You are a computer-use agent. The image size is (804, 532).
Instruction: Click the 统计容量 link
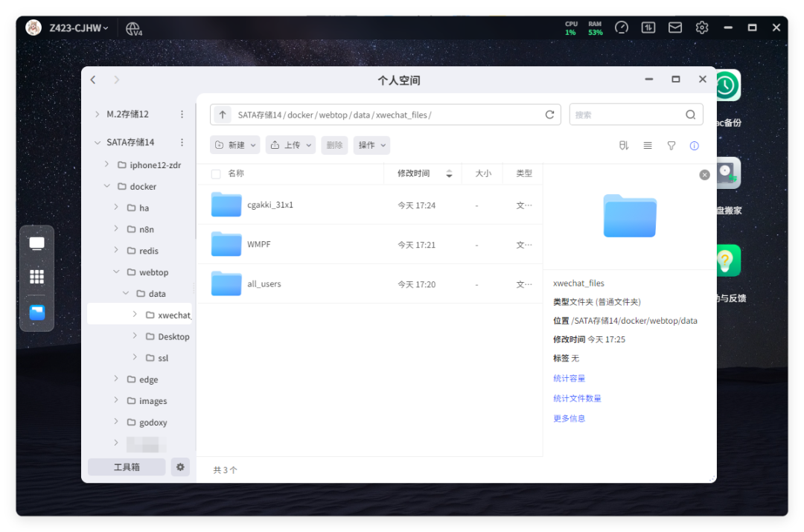(569, 378)
